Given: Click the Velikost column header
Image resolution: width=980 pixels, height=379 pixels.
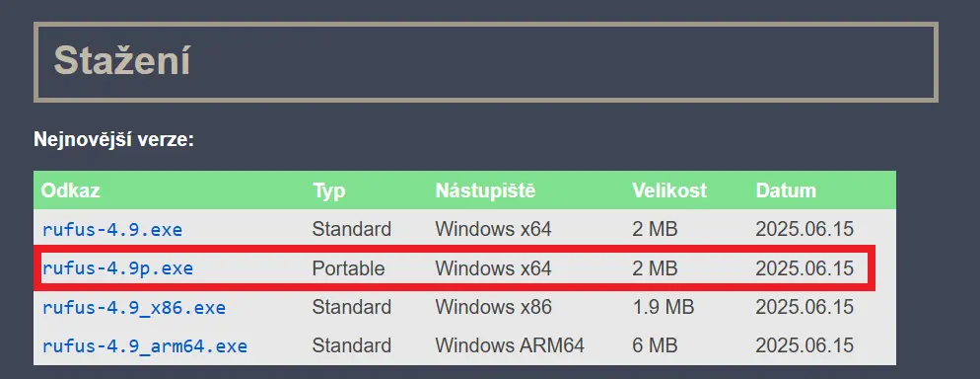Looking at the screenshot, I should tap(668, 190).
